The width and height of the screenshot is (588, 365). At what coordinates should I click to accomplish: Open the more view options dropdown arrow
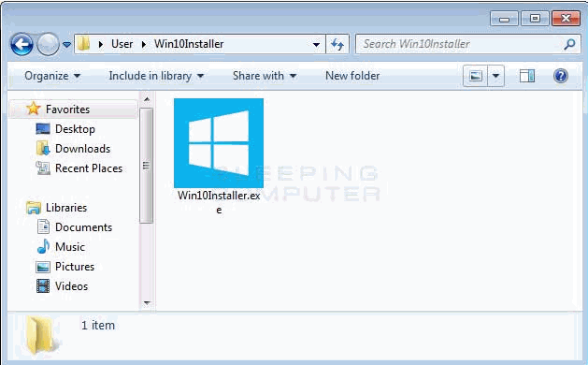495,76
